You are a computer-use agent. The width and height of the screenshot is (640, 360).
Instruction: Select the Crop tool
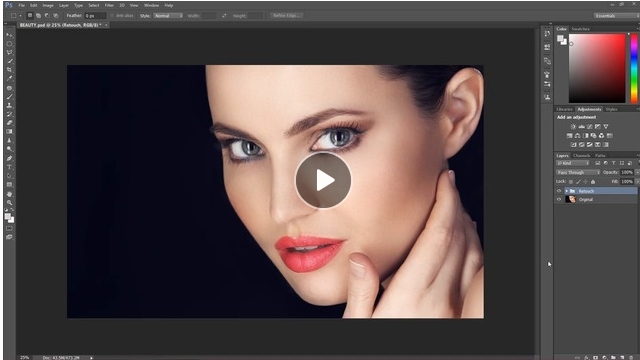9,70
